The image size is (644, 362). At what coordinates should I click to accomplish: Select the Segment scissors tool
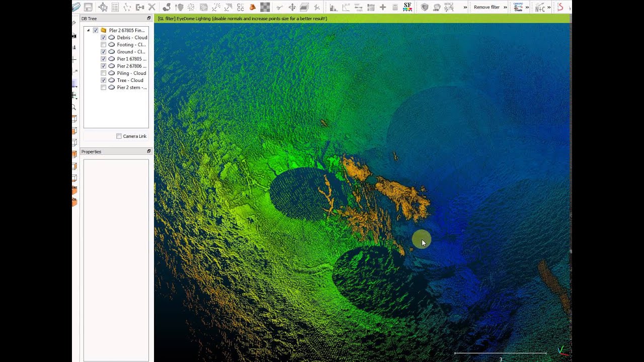[280, 7]
